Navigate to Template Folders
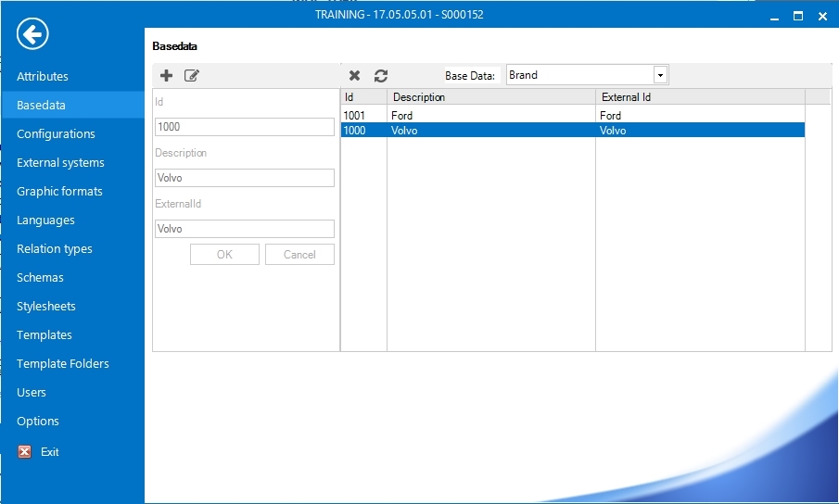Image resolution: width=839 pixels, height=504 pixels. click(x=62, y=364)
